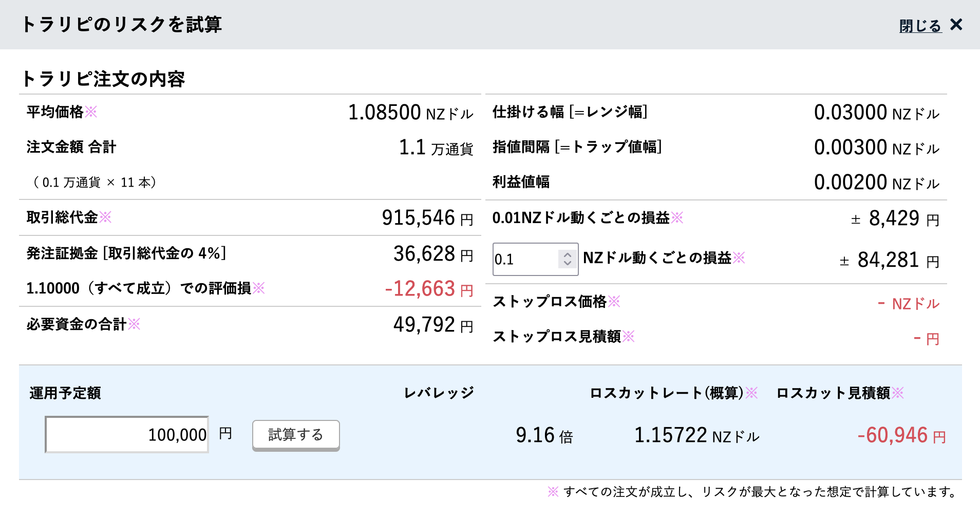This screenshot has height=515, width=980.
Task: Click the ※ mark next to ストップロス価格
Action: (x=614, y=301)
